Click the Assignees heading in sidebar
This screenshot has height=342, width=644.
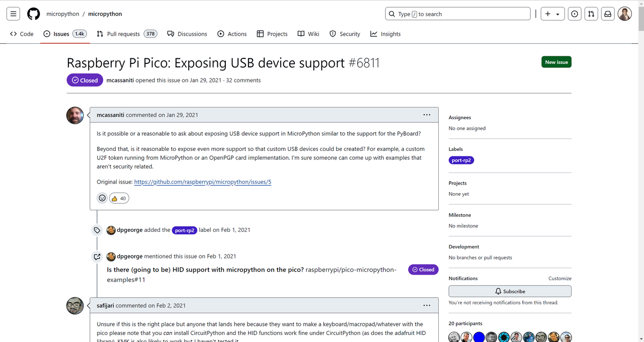pos(460,117)
